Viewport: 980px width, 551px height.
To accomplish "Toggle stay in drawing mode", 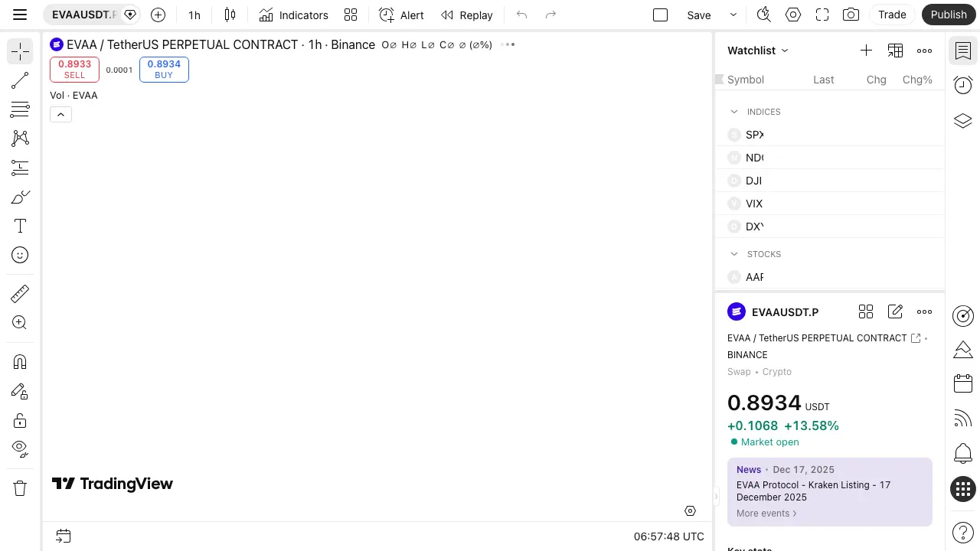I will [x=20, y=391].
